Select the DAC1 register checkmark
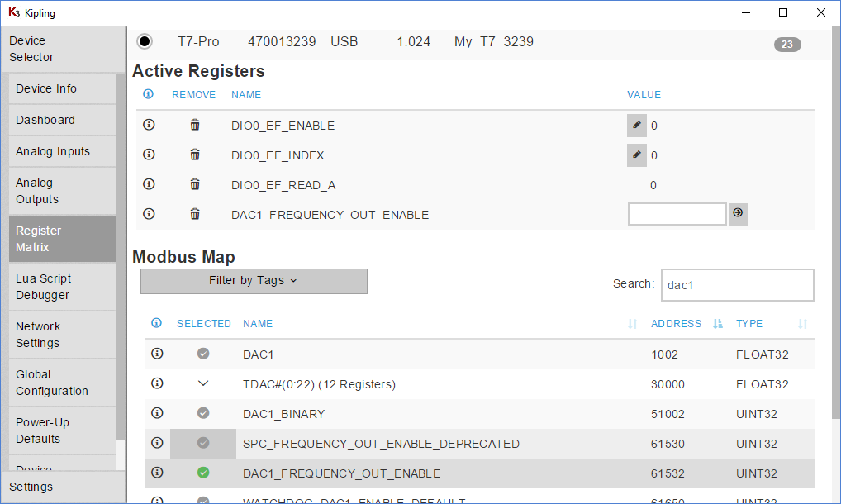 click(x=203, y=354)
